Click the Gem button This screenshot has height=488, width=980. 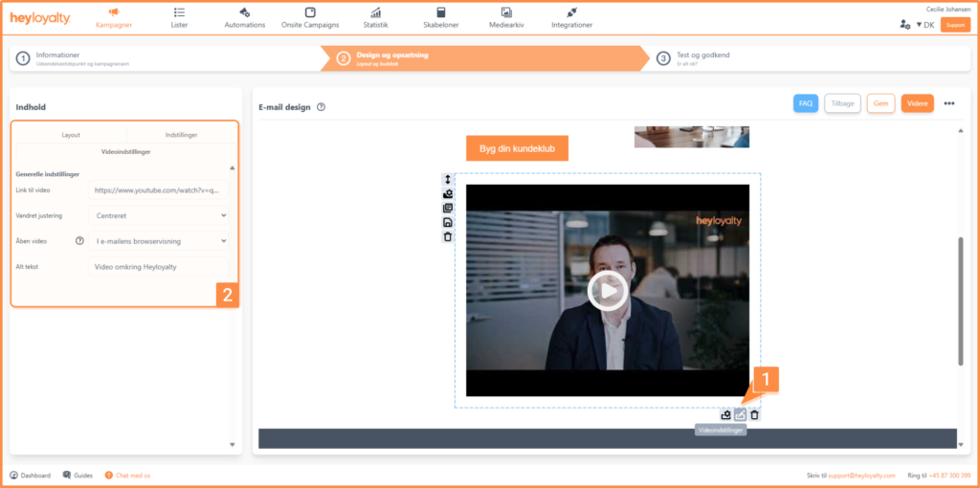(x=881, y=103)
